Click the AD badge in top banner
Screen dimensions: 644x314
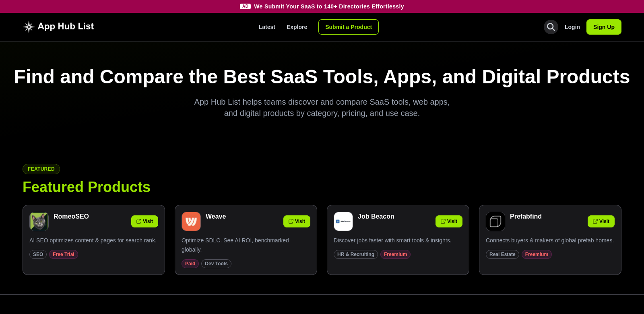[245, 6]
